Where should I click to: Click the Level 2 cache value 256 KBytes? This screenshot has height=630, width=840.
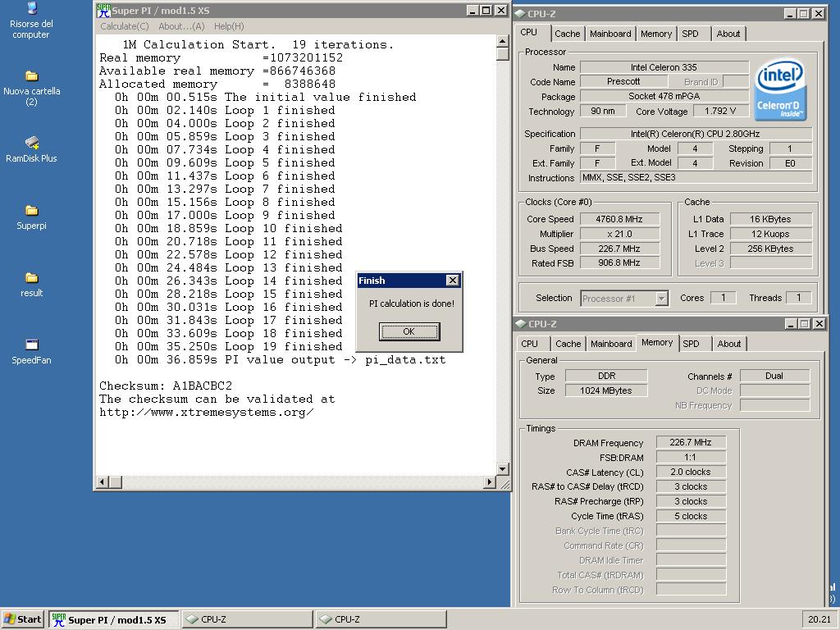(770, 249)
